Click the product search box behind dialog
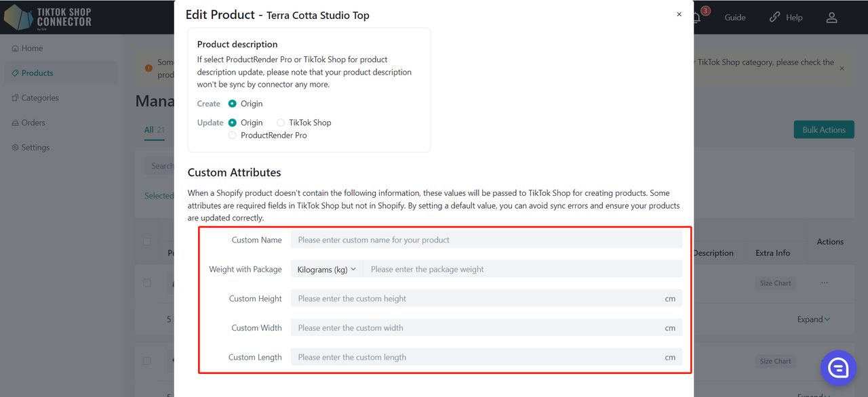This screenshot has height=397, width=868. pos(159,166)
